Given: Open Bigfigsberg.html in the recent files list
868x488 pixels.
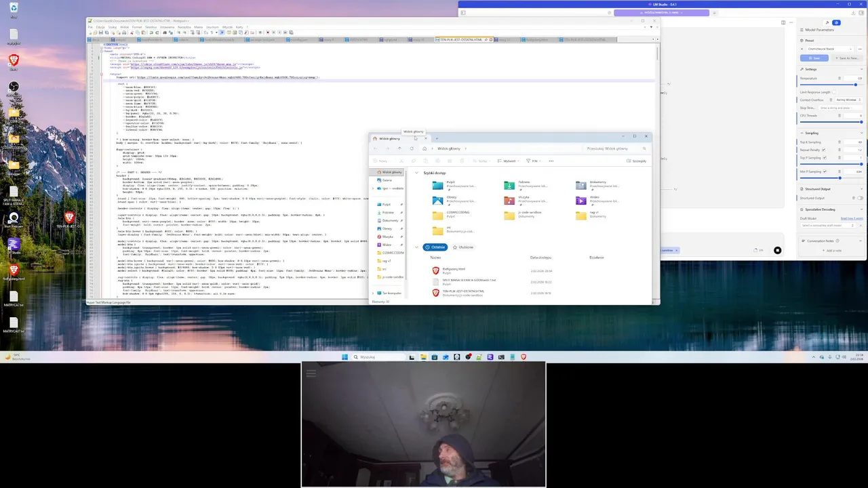Looking at the screenshot, I should click(x=453, y=270).
